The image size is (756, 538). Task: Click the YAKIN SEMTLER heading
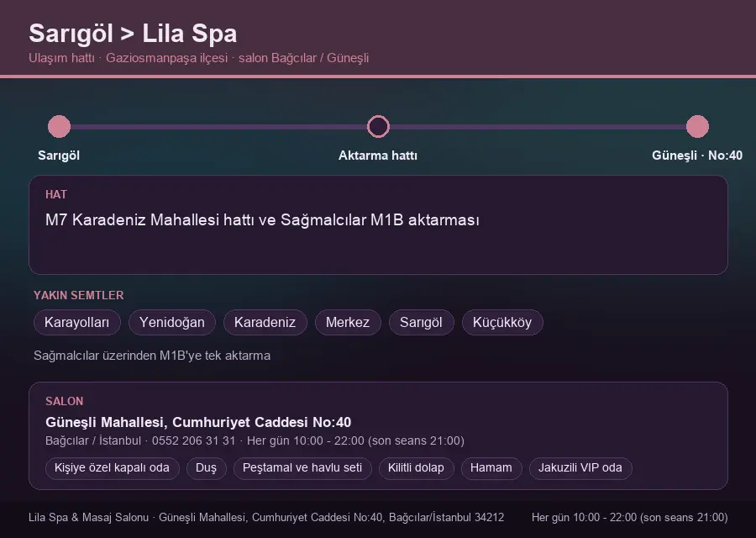tap(79, 295)
